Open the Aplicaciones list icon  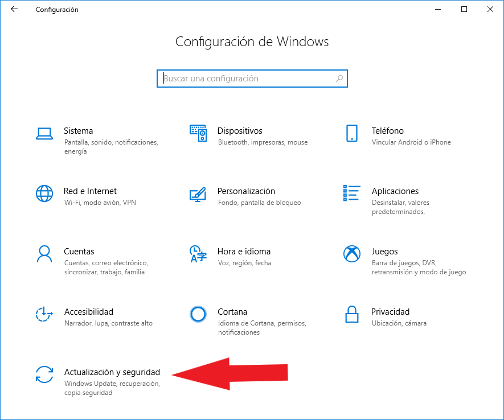(351, 193)
